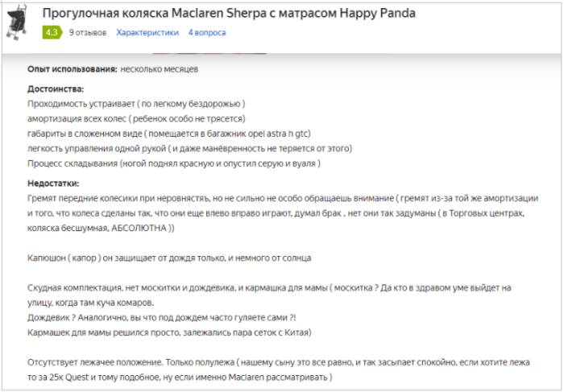Switch to the "Характеристики" section
The width and height of the screenshot is (564, 392).
click(147, 33)
